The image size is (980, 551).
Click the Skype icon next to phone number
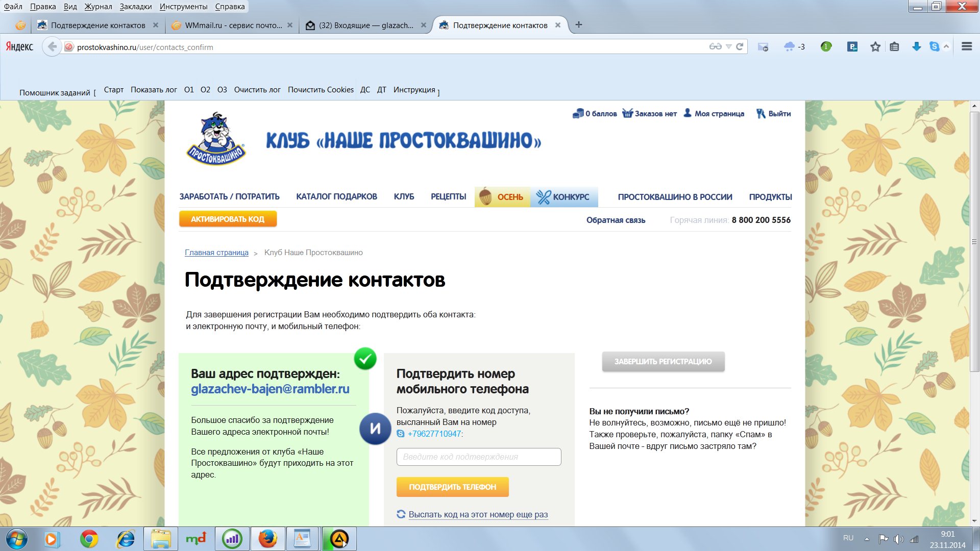pyautogui.click(x=401, y=434)
